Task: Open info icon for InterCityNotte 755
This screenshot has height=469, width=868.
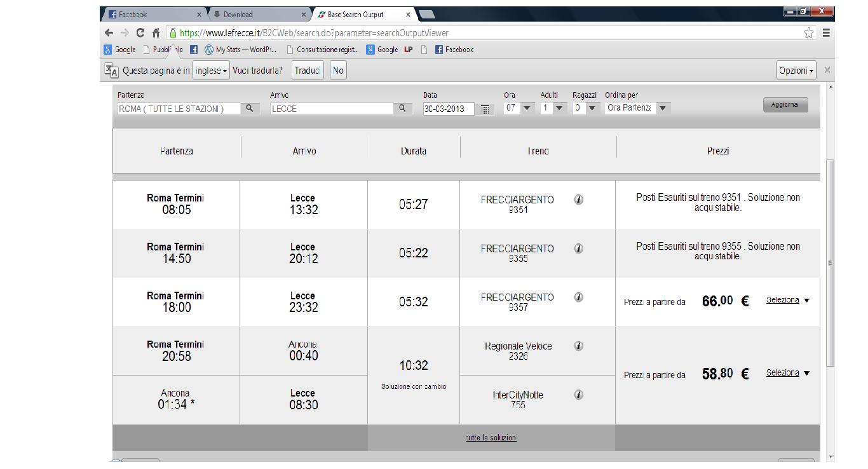Action: (578, 395)
